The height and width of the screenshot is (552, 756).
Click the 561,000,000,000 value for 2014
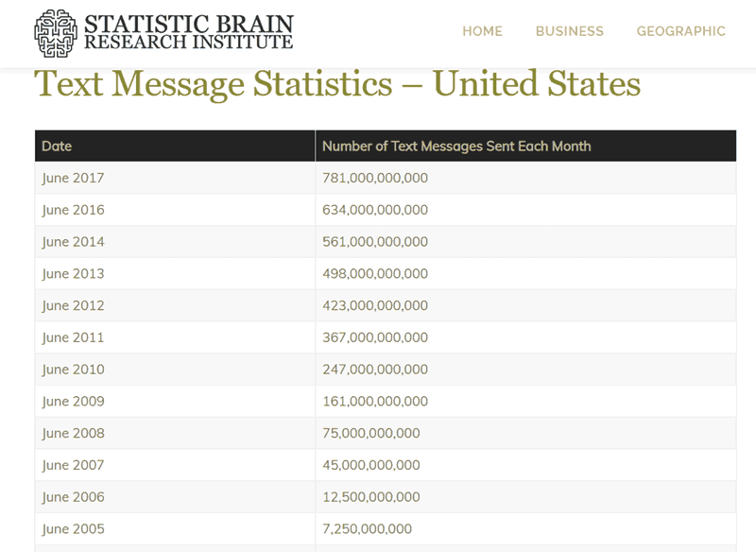(375, 242)
